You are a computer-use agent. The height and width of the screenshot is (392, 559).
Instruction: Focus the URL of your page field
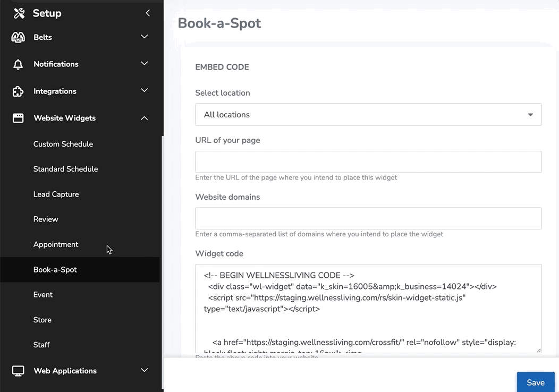[x=368, y=162]
